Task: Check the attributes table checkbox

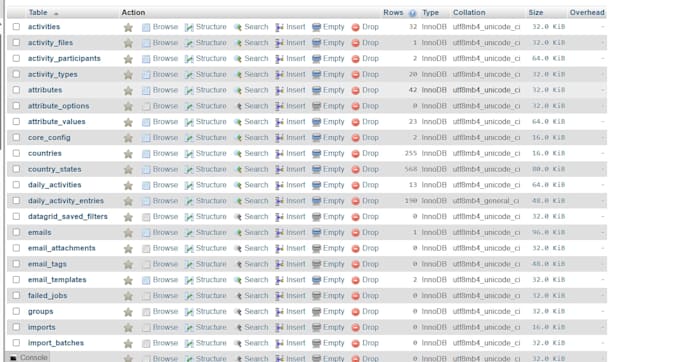Action: pos(16,90)
